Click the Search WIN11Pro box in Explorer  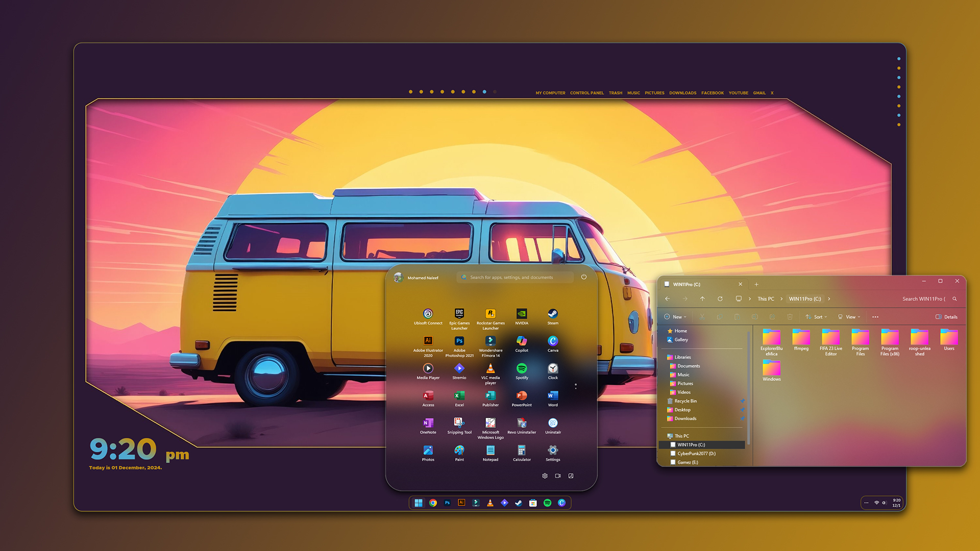[x=929, y=299]
